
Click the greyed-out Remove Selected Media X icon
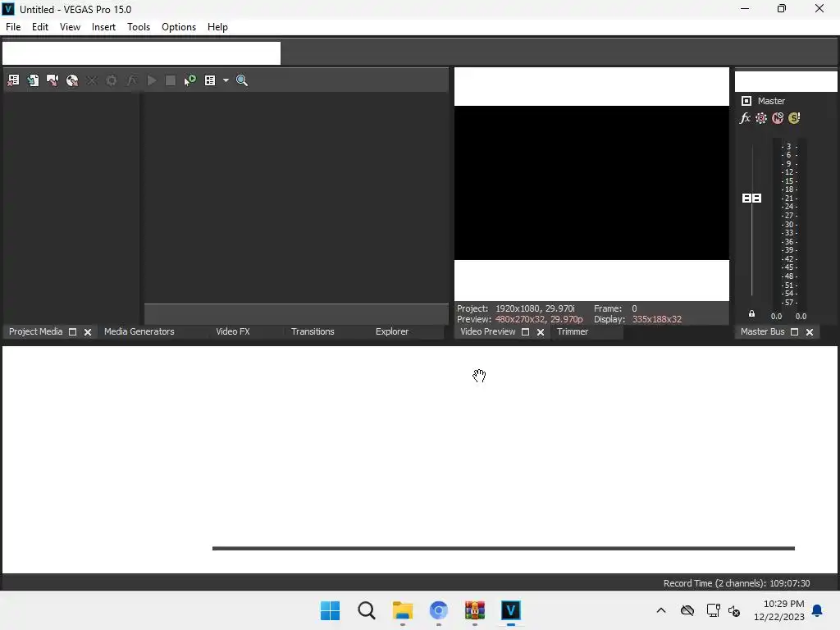[x=92, y=80]
